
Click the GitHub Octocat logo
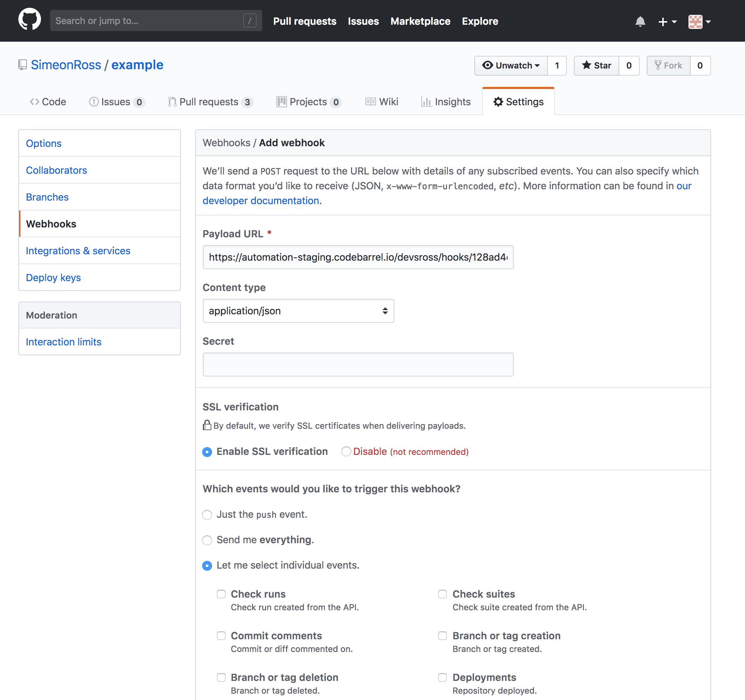point(30,20)
